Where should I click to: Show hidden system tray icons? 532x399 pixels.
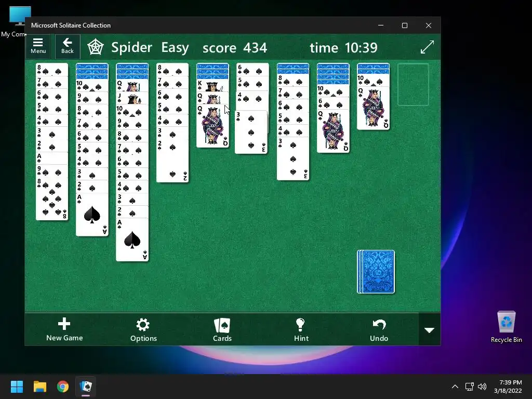[455, 387]
